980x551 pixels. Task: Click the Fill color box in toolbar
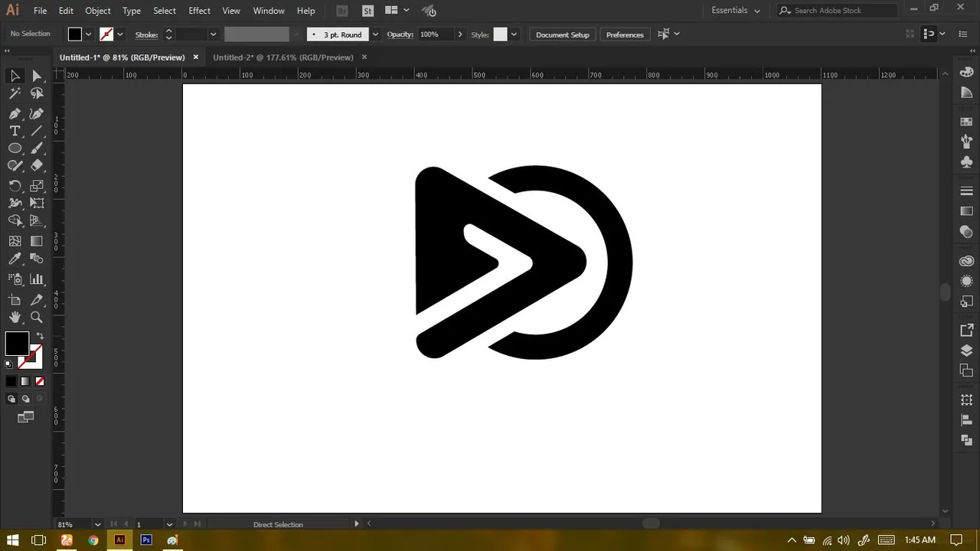[x=17, y=344]
